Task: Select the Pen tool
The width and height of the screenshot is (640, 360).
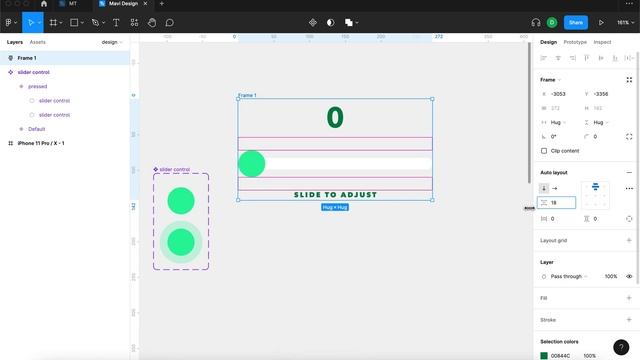Action: point(95,23)
